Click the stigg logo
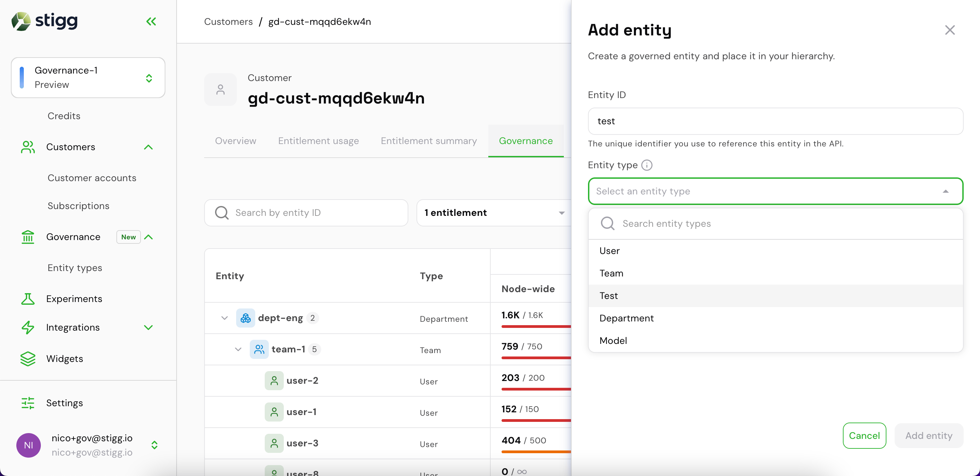 point(45,21)
